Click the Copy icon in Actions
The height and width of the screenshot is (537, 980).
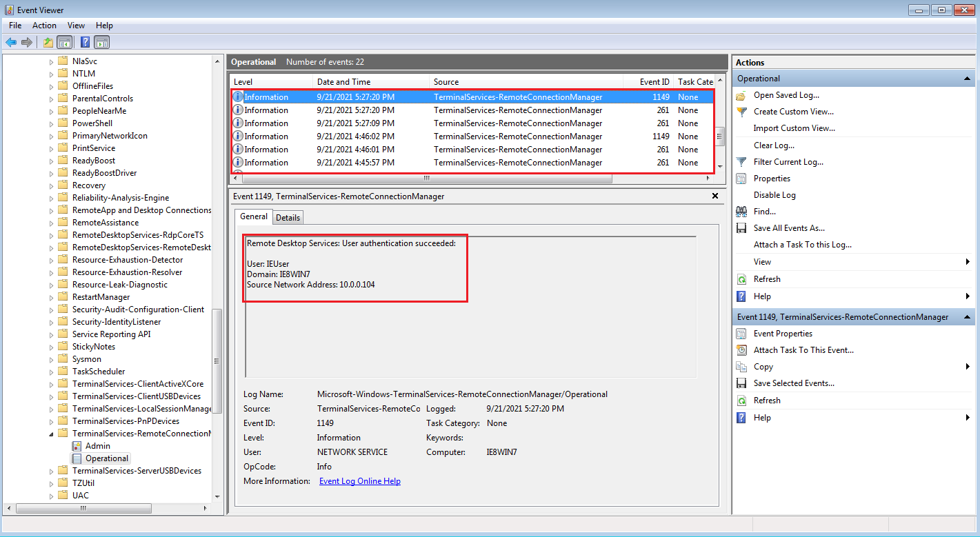741,367
